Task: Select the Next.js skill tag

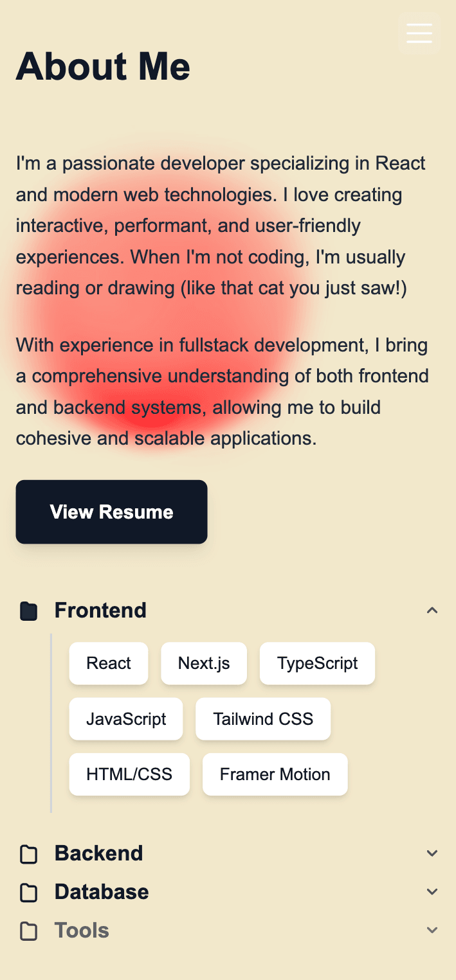Action: coord(204,663)
